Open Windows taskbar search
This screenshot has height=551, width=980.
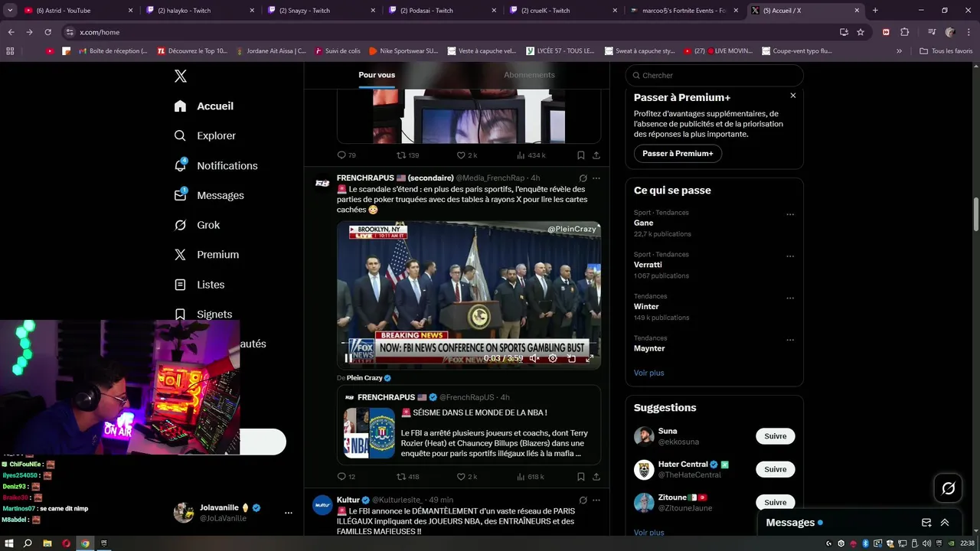(28, 543)
